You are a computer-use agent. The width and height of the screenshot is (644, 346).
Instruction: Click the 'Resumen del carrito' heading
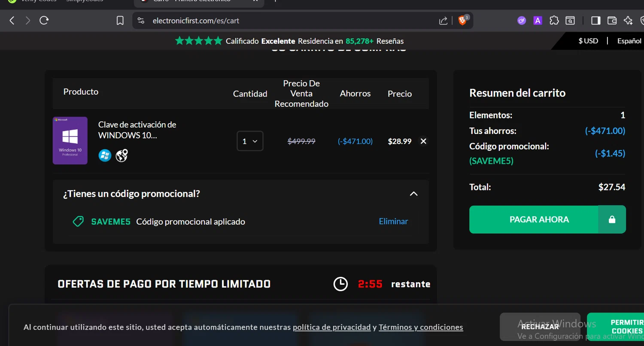coord(517,93)
